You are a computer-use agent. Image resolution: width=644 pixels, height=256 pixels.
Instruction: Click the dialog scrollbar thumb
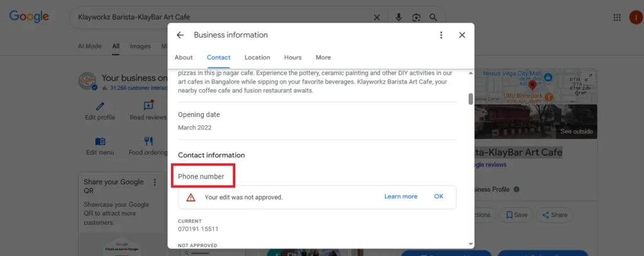[x=470, y=99]
